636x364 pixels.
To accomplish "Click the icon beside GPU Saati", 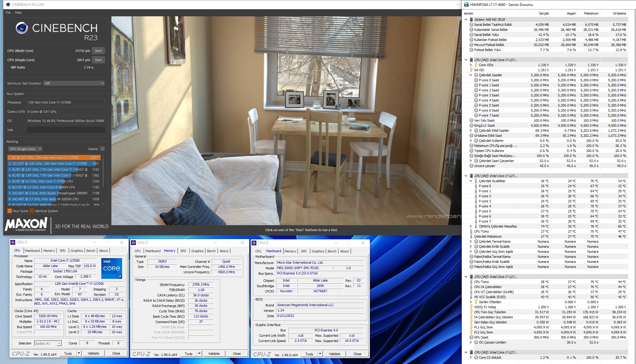I will 471,337.
